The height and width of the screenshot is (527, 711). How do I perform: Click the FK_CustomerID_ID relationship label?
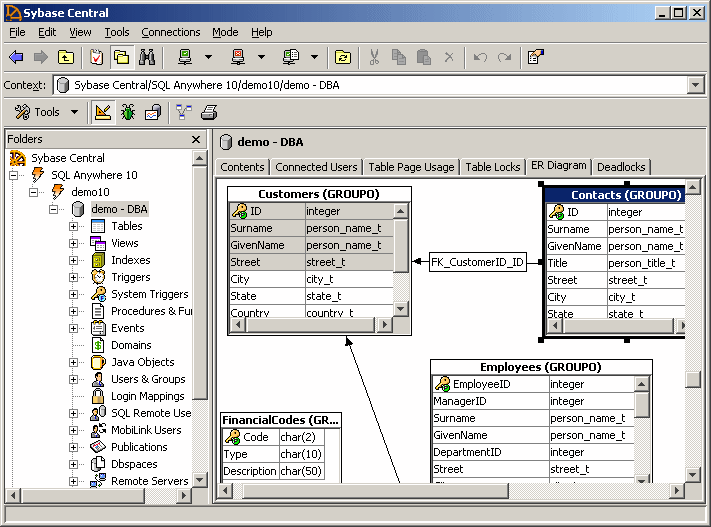click(477, 262)
